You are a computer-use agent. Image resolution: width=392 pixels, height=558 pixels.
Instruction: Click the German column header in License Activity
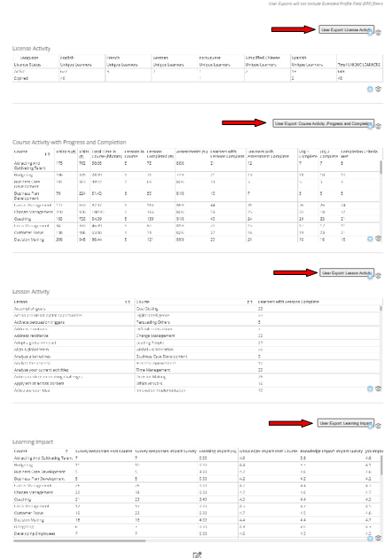click(160, 58)
